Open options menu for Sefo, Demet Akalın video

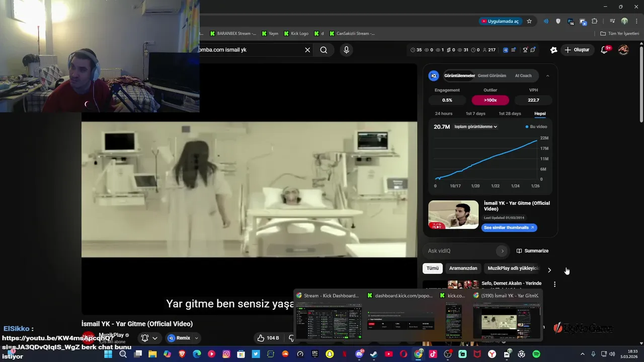tap(554, 284)
